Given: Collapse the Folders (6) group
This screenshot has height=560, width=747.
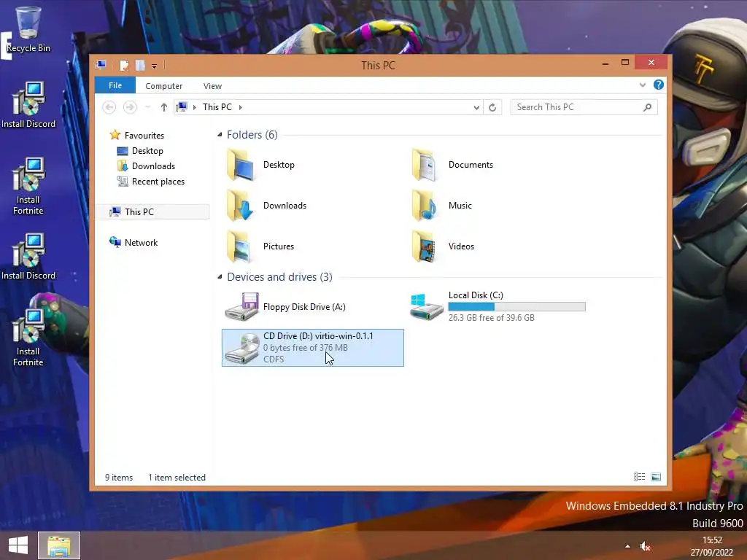Looking at the screenshot, I should point(220,135).
